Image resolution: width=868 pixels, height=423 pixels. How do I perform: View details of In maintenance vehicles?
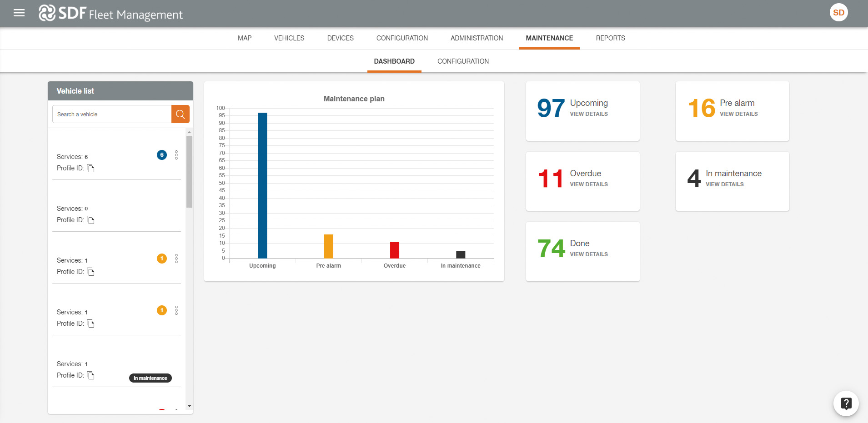click(x=724, y=184)
